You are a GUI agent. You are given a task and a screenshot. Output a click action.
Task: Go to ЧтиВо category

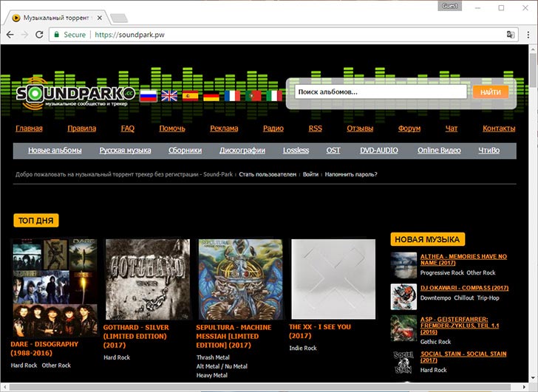(x=489, y=151)
